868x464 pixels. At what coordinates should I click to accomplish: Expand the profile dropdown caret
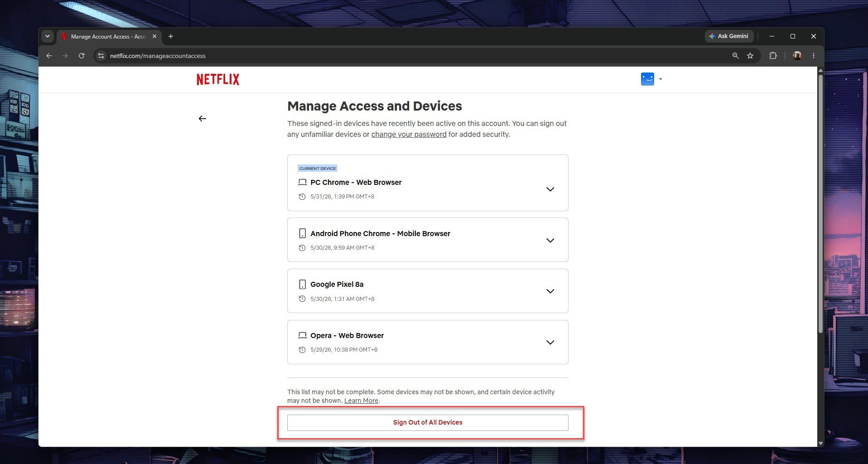click(661, 79)
